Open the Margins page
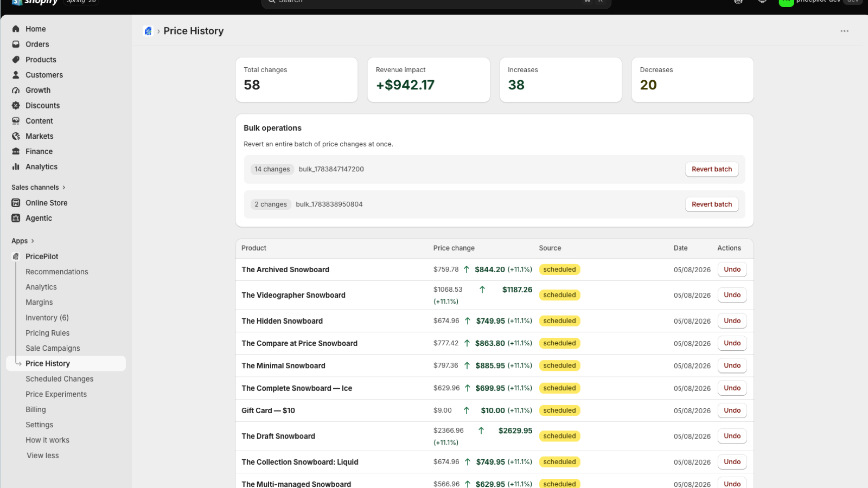Viewport: 868px width, 488px height. click(x=39, y=302)
